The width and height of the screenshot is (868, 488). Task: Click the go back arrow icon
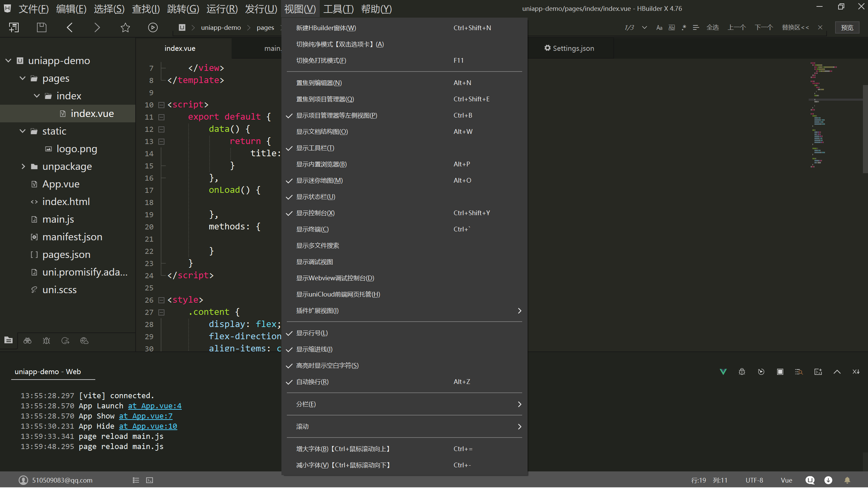pos(70,27)
